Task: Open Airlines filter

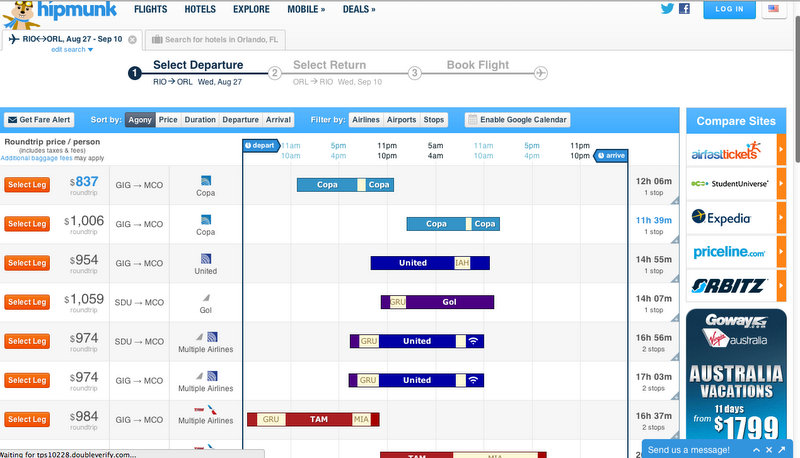Action: coord(366,120)
